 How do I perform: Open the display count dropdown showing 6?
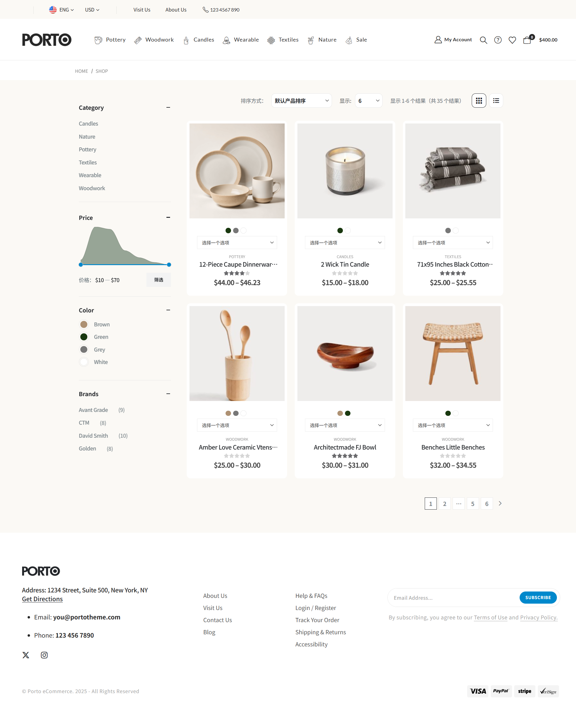[x=369, y=100]
